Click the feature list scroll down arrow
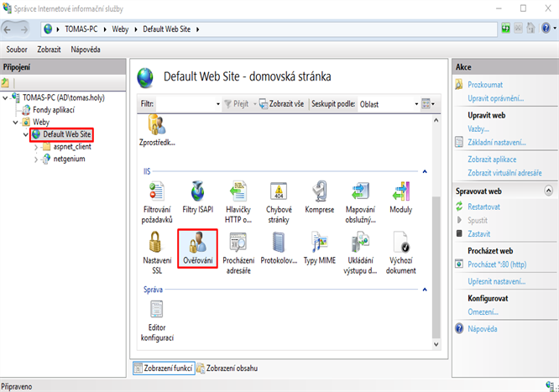The height and width of the screenshot is (392, 559). [x=436, y=344]
